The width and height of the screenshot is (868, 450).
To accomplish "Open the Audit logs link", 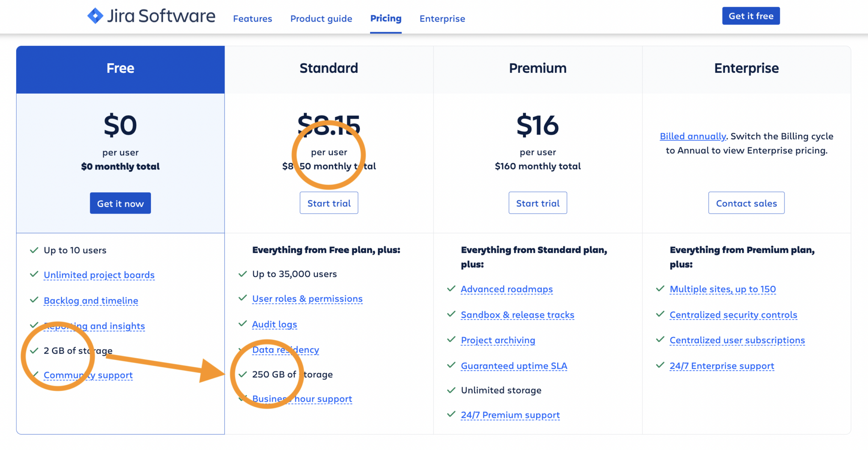I will pos(274,324).
